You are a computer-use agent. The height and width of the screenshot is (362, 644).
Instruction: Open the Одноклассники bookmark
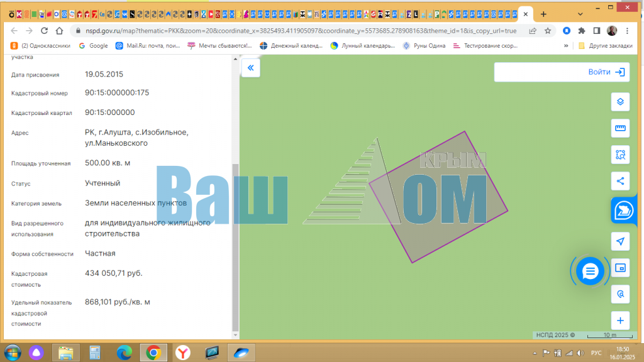click(40, 45)
